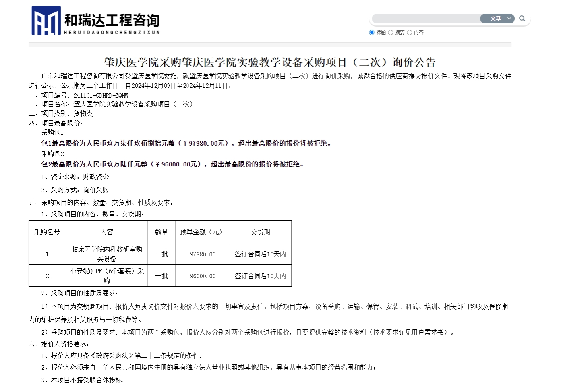Viewport: 588px width, 387px height.
Task: Click the 交货期 table header
Action: point(261,232)
